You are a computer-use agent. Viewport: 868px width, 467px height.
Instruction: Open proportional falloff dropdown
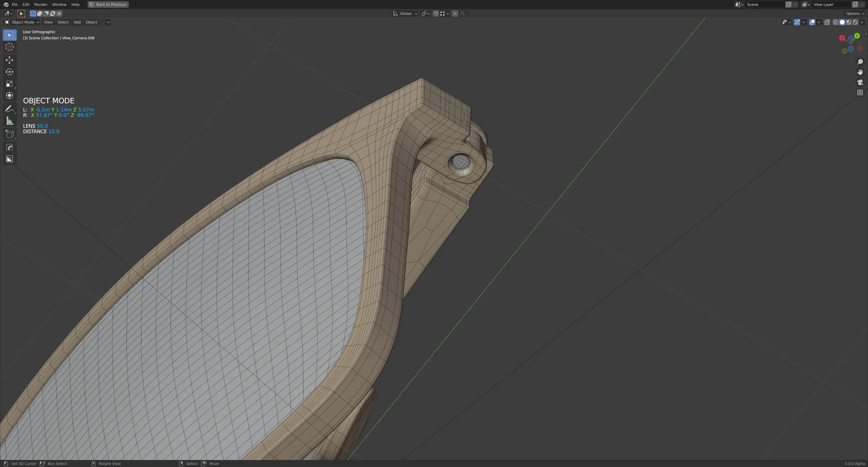click(464, 14)
